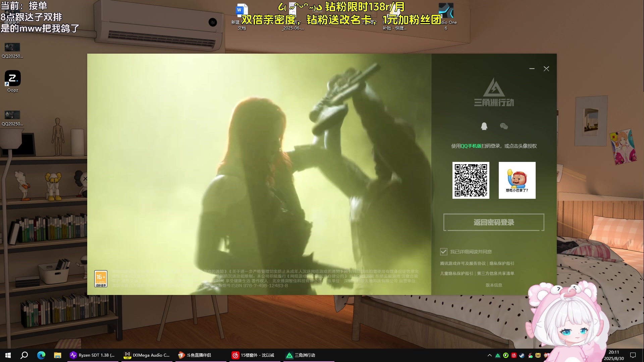Toggle the 我已详细阅读并同意 checkbox
The image size is (644, 362).
[444, 252]
